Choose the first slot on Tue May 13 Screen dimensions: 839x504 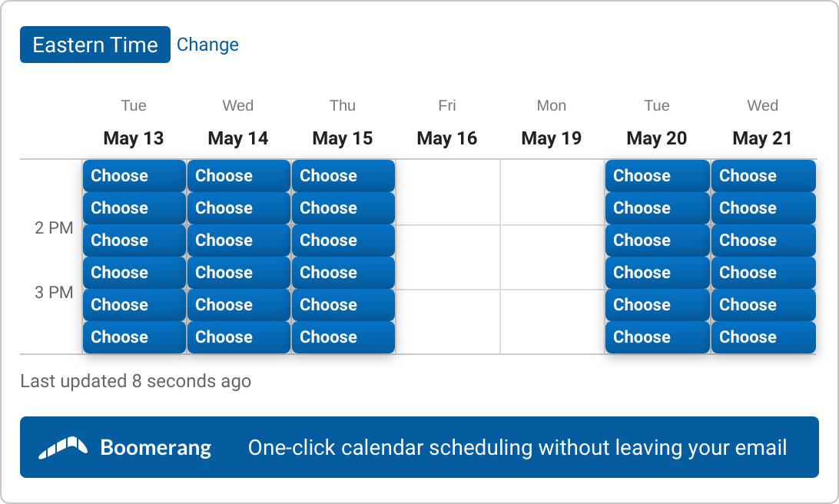pos(134,175)
